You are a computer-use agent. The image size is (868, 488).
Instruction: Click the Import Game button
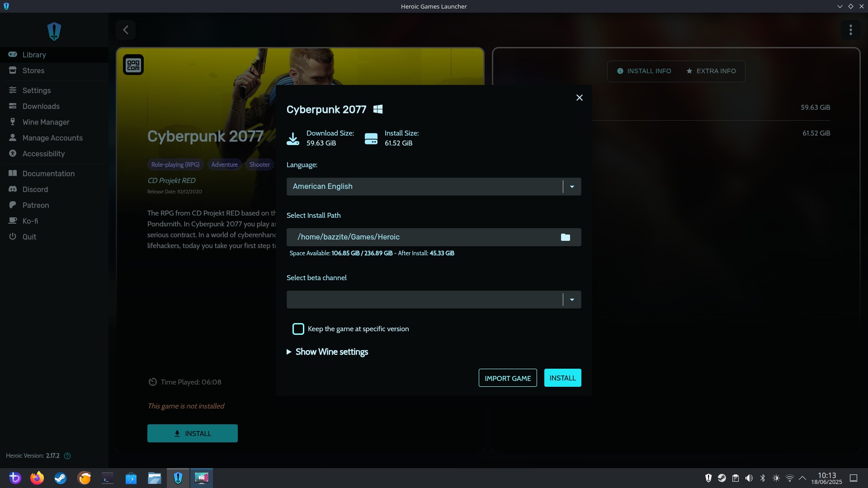[x=508, y=378]
